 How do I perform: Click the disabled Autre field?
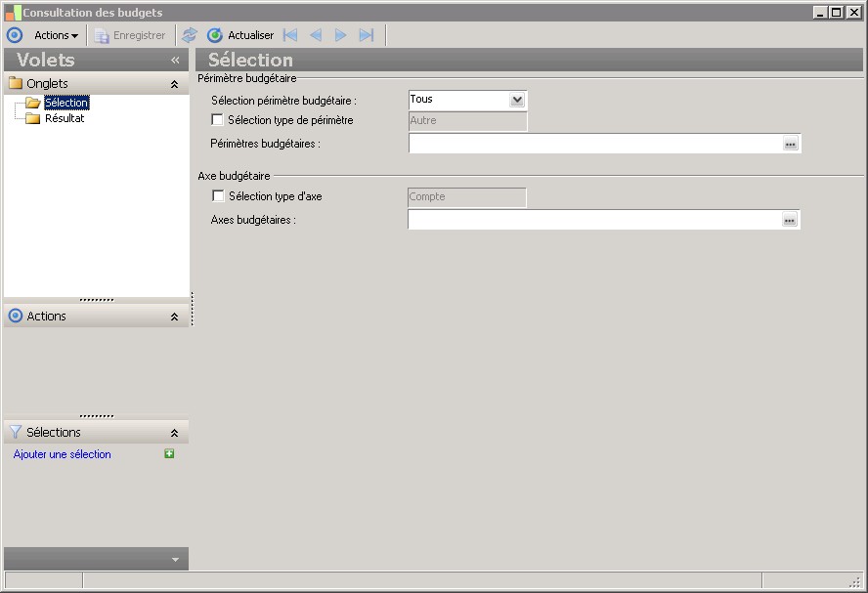[468, 120]
